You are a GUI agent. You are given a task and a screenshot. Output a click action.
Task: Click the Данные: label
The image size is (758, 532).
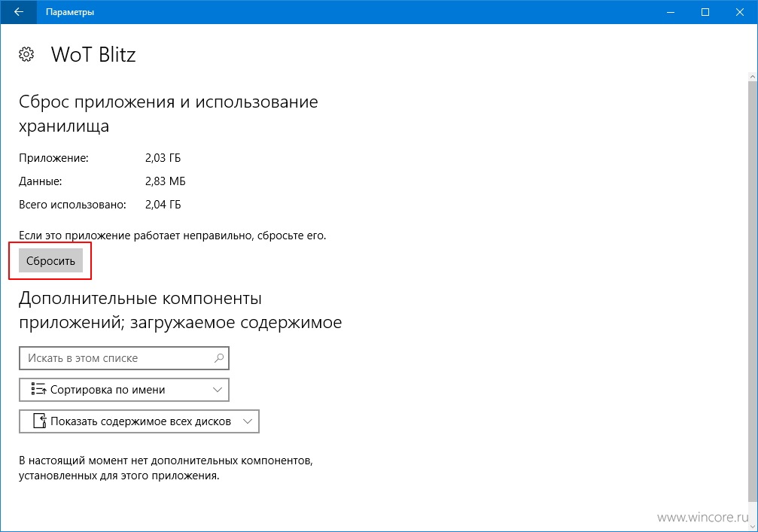[x=41, y=181]
